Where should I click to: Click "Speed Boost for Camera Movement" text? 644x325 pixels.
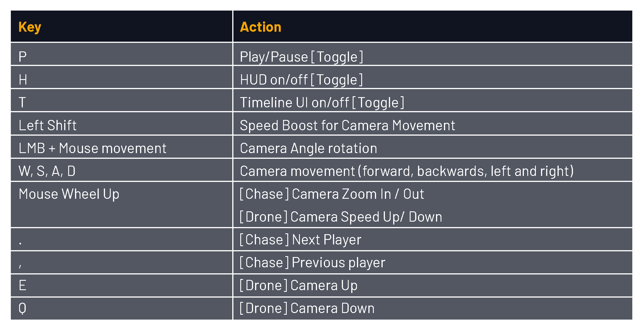(347, 125)
